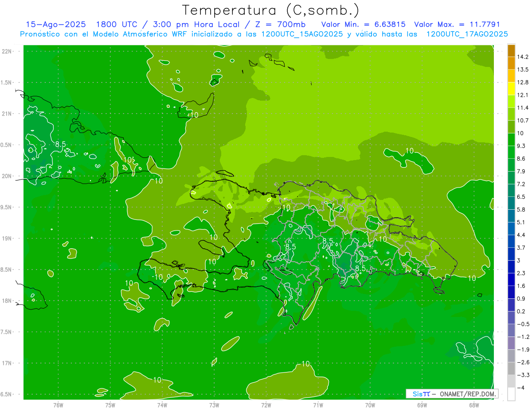
Task: Click the '-3.3' color scale value
Action: click(523, 375)
